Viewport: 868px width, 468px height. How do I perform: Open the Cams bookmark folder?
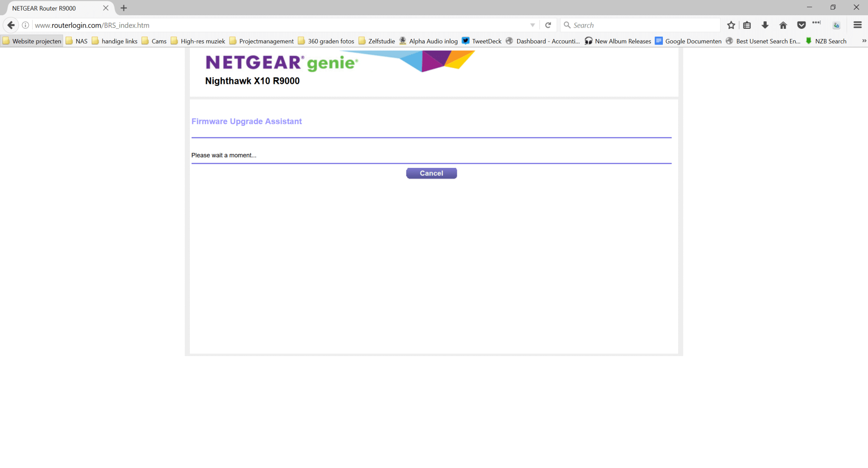click(154, 41)
